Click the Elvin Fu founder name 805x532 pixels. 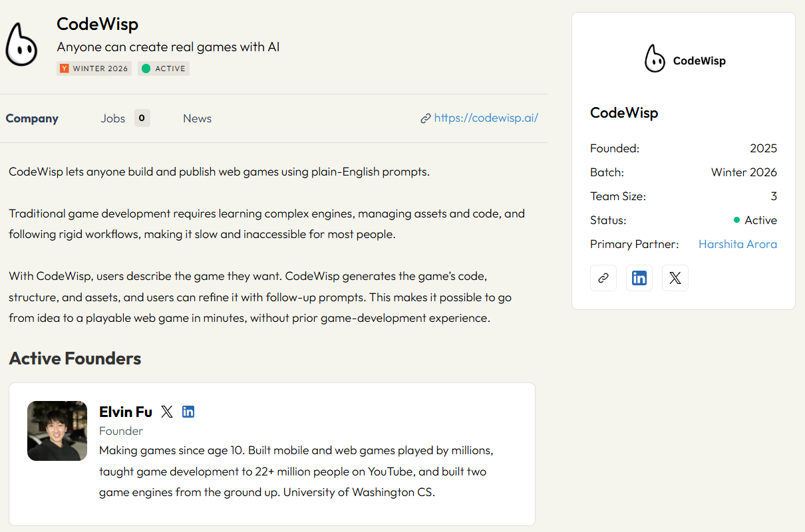[x=126, y=412]
